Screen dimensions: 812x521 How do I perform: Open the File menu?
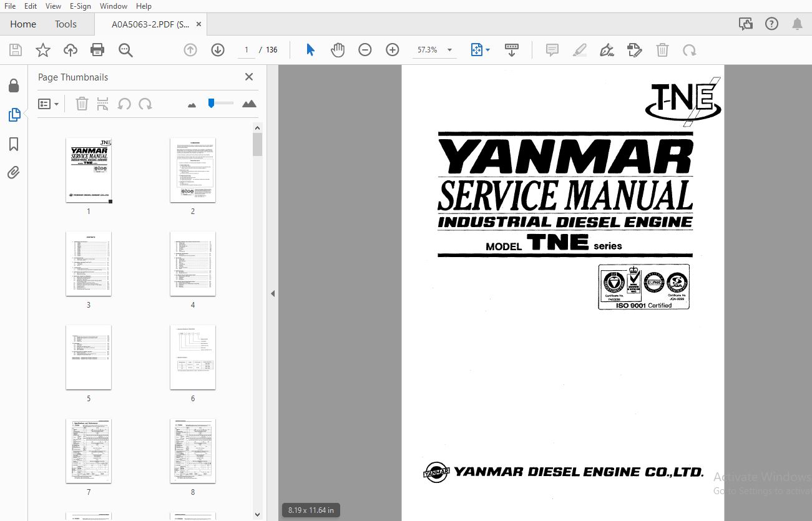10,6
